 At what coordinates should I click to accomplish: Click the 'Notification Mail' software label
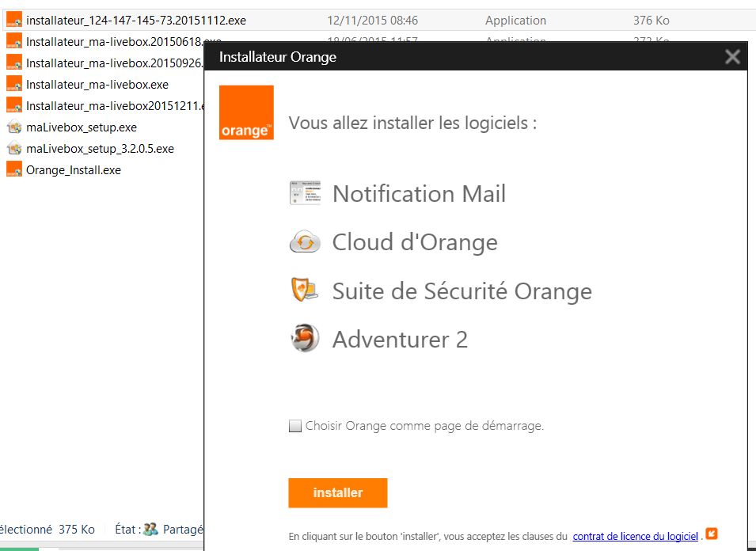[x=419, y=194]
